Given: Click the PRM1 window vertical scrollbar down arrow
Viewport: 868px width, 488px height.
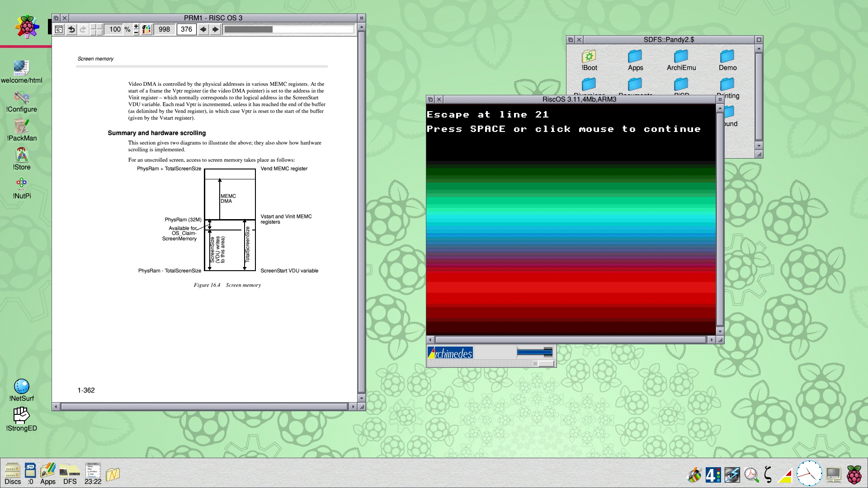Looking at the screenshot, I should coord(361,398).
